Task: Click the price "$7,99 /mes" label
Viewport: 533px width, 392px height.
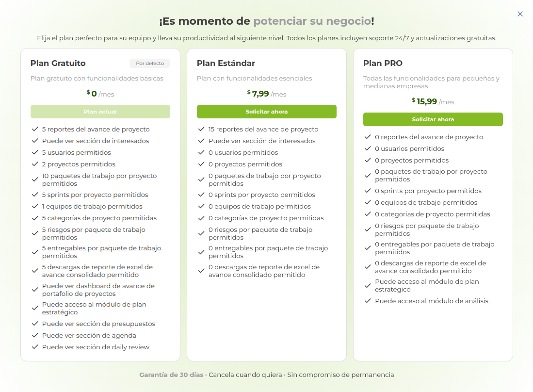Action: 266,94
